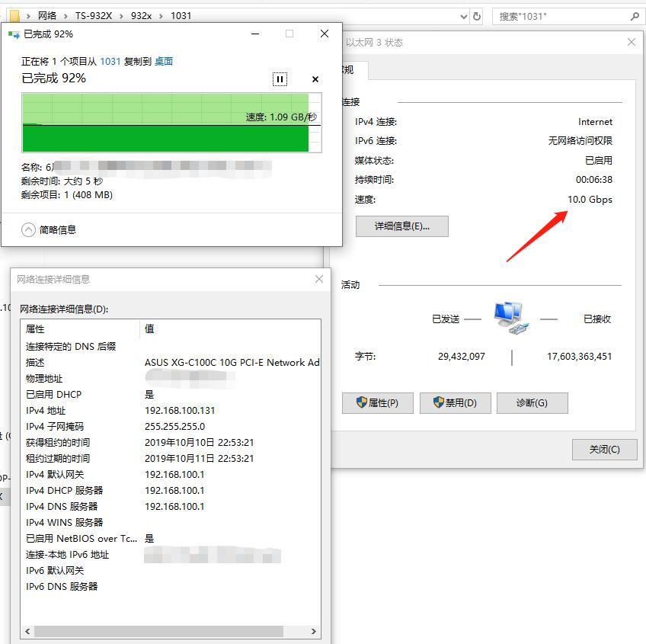Cancel the copy with the × icon

click(x=315, y=78)
